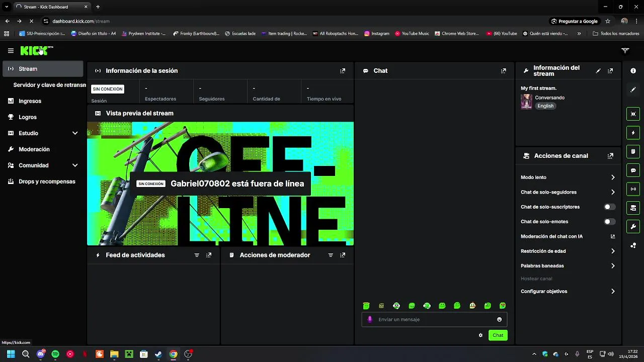This screenshot has width=644, height=362.
Task: Open Configurar objetivos options chevron
Action: coord(613,292)
